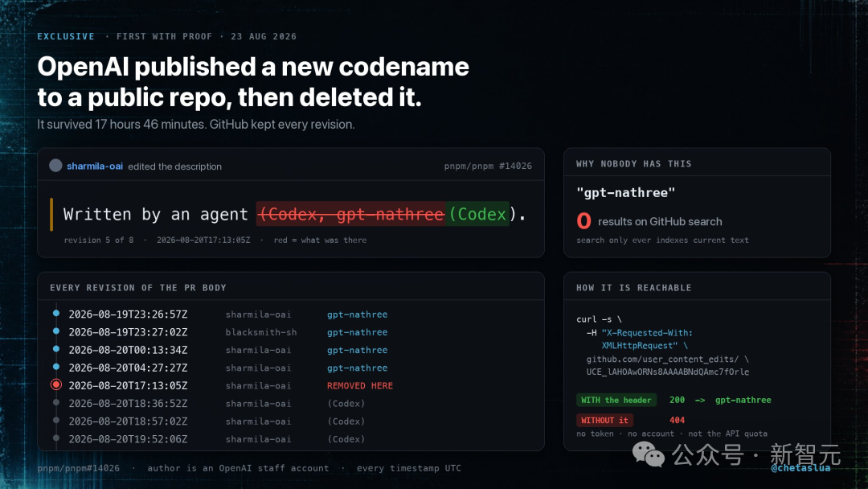Click 'every timestamp UTC' footer text
Screen dimensions: 868x489
[408, 468]
